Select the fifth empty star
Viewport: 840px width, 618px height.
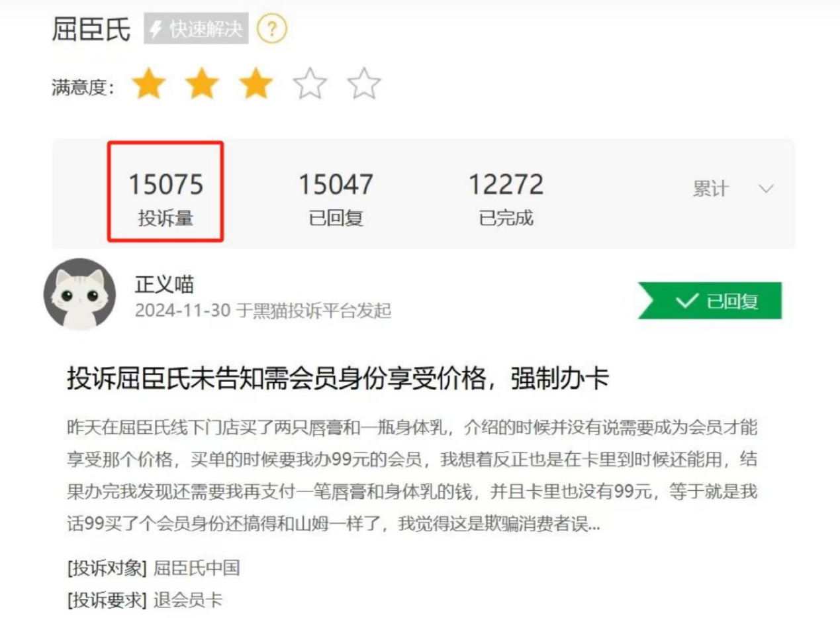(364, 85)
